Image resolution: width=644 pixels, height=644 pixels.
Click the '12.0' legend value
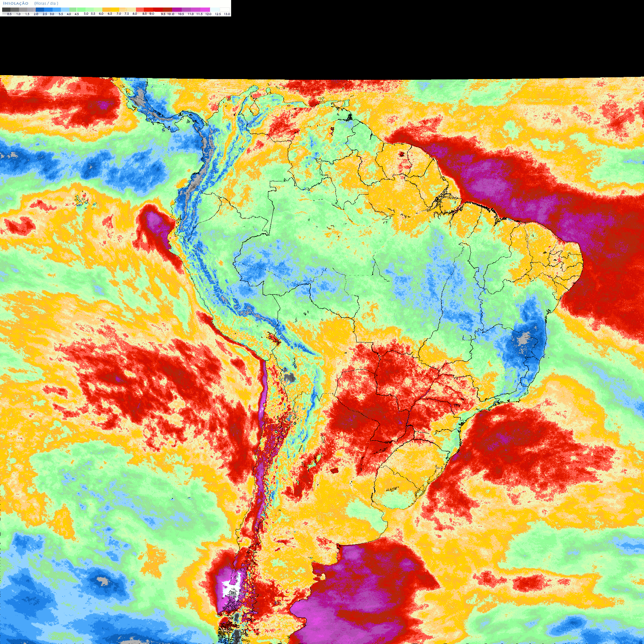208,14
